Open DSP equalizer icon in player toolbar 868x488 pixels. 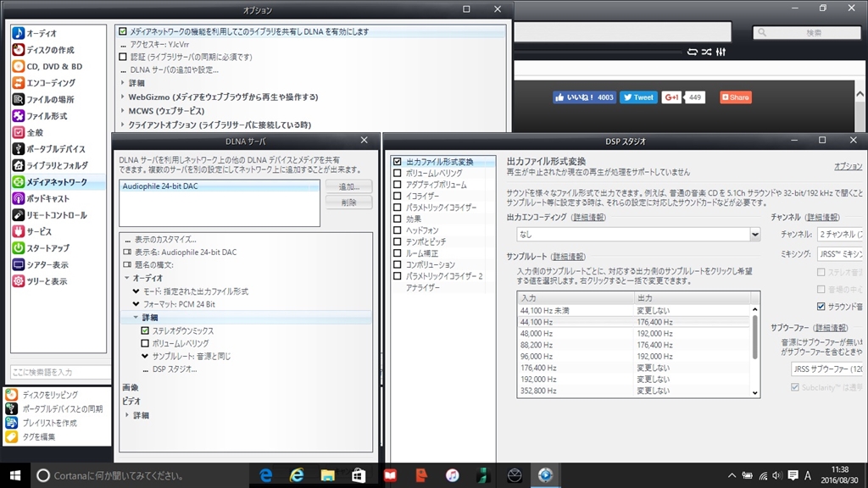[x=721, y=53]
